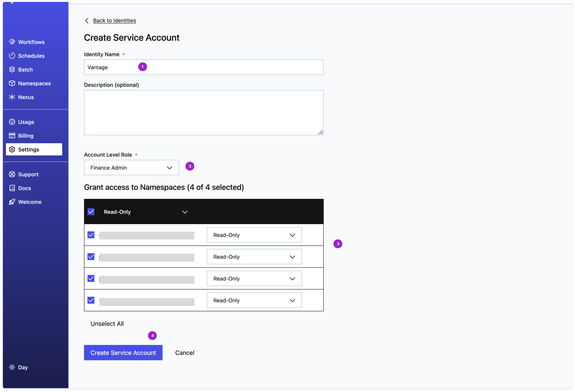Click the Nexus asterisk icon
The width and height of the screenshot is (575, 392).
pyautogui.click(x=12, y=97)
